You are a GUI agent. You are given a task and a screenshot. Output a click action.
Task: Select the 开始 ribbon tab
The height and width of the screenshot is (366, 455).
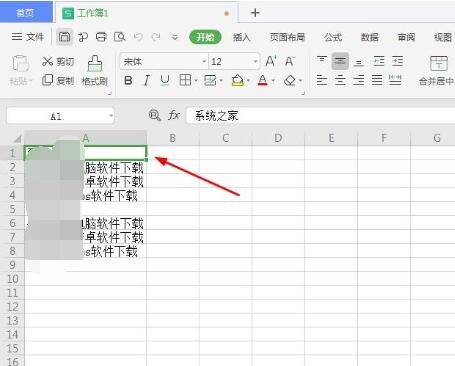[205, 37]
